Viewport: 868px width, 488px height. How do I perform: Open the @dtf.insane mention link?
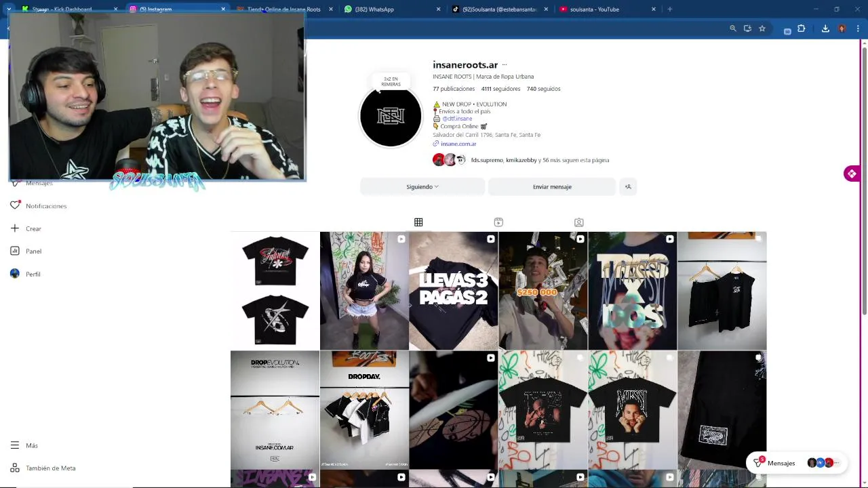(x=457, y=119)
